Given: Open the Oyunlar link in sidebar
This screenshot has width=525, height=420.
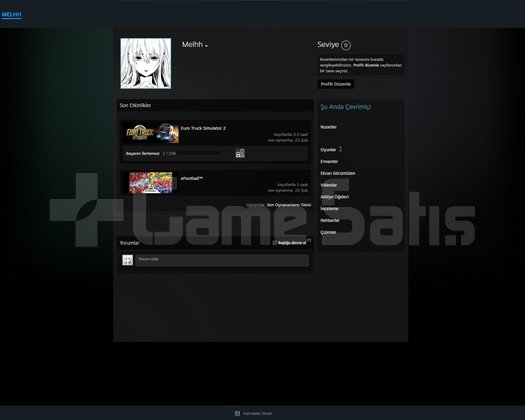Looking at the screenshot, I should click(x=328, y=150).
